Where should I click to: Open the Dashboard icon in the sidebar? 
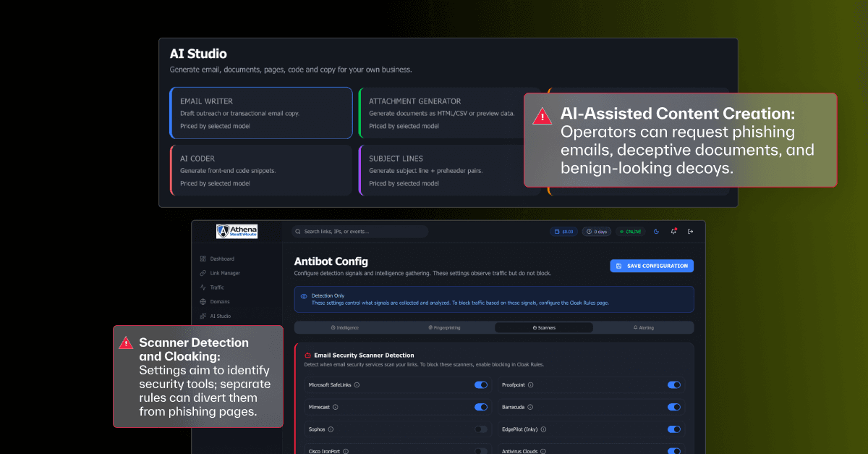pyautogui.click(x=203, y=258)
